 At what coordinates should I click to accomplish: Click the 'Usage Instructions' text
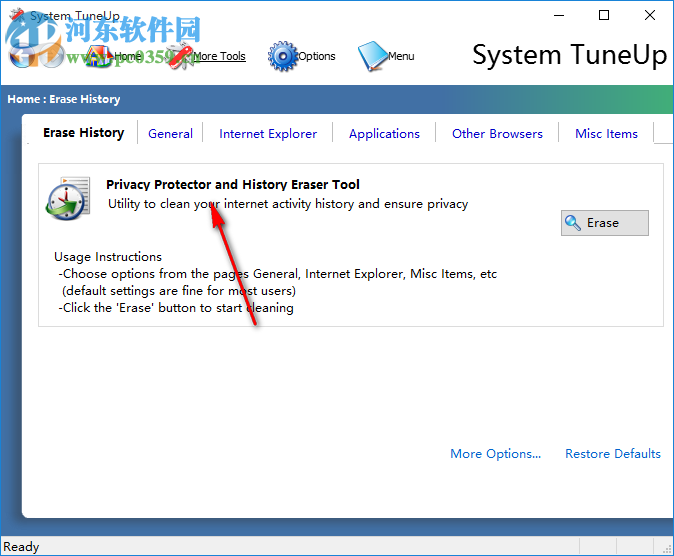(x=108, y=257)
